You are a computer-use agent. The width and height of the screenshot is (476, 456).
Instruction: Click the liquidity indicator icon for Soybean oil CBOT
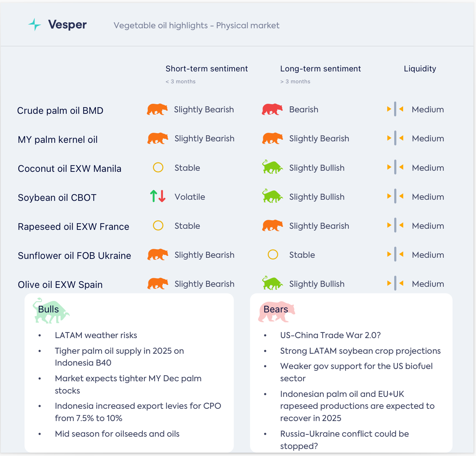tap(395, 196)
